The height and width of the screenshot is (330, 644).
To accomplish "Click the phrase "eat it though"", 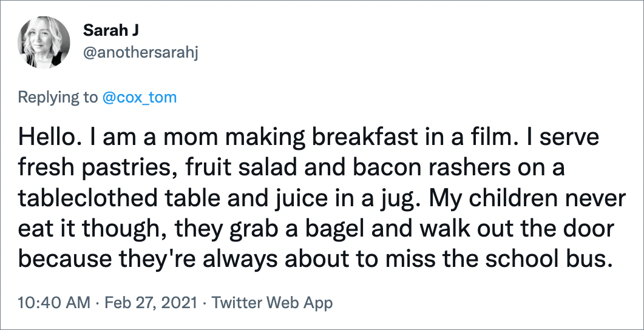I will pyautogui.click(x=92, y=230).
